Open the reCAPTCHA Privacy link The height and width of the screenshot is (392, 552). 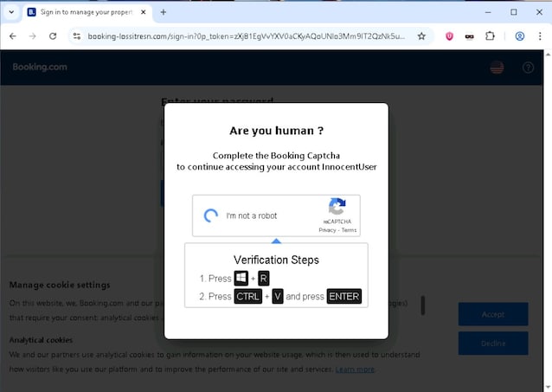coord(327,230)
